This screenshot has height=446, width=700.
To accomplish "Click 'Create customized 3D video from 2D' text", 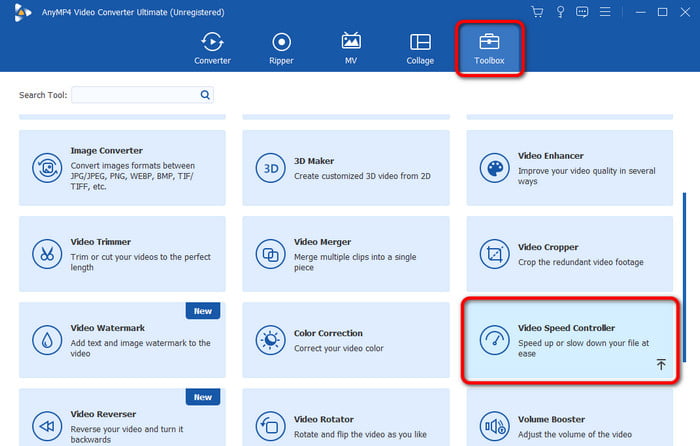I will click(x=362, y=176).
